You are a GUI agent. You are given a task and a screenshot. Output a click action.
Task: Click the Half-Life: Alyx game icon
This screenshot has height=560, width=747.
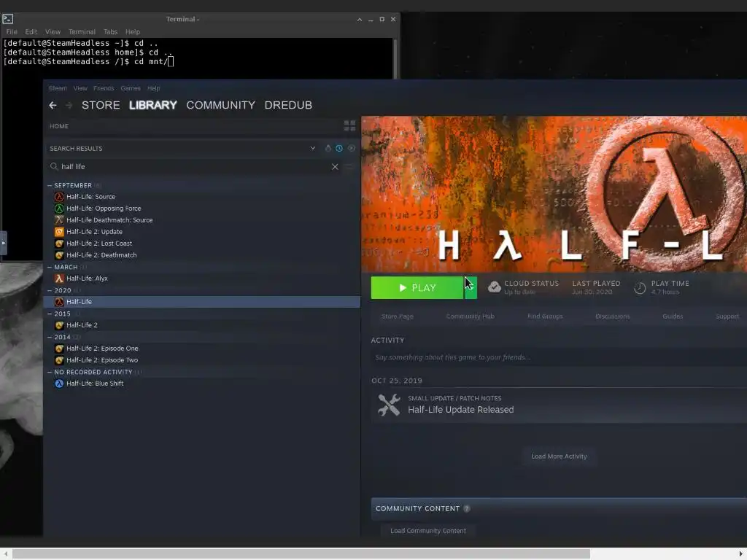[x=59, y=279]
